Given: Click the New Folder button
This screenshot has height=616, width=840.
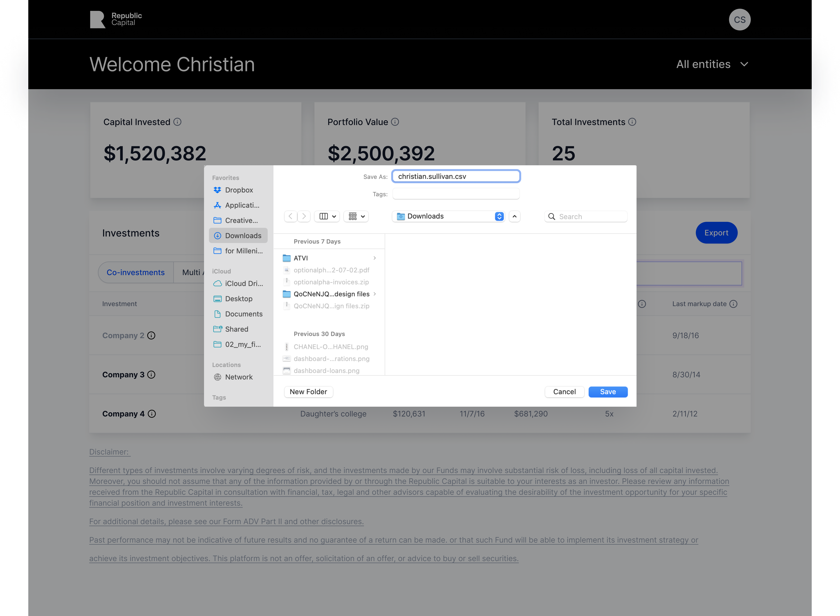Looking at the screenshot, I should 308,392.
